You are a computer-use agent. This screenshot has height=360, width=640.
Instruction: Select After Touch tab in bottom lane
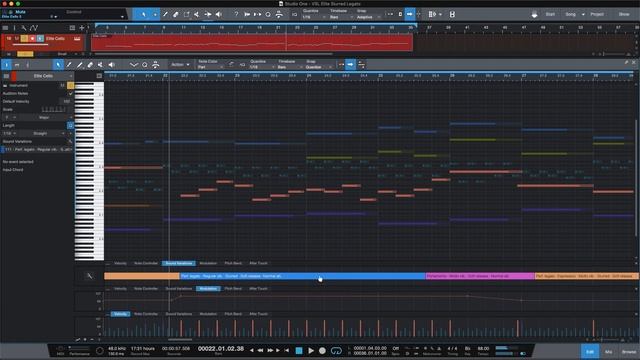pyautogui.click(x=258, y=314)
